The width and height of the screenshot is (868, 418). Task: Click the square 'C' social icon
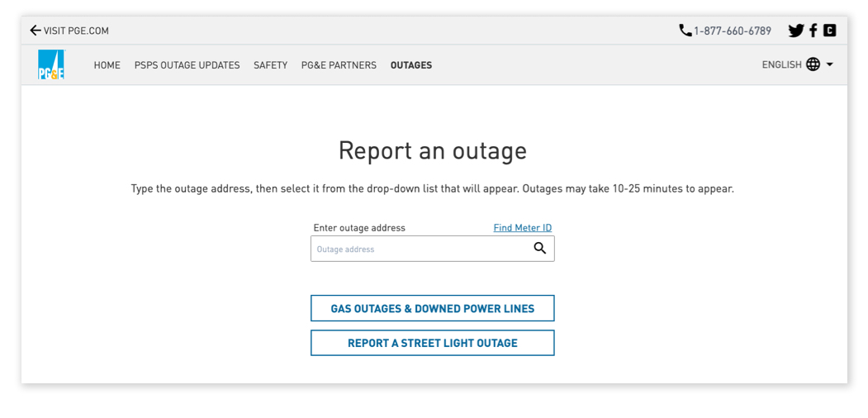pos(830,31)
